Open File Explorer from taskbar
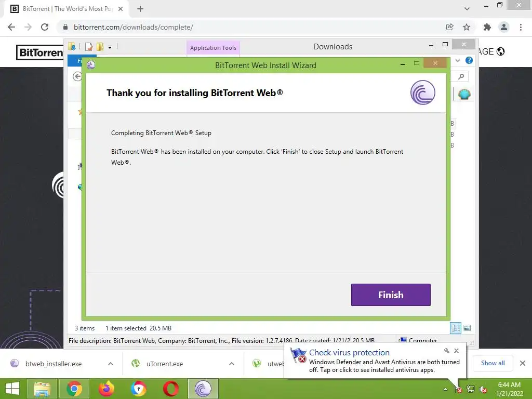This screenshot has height=399, width=532. pos(42,389)
